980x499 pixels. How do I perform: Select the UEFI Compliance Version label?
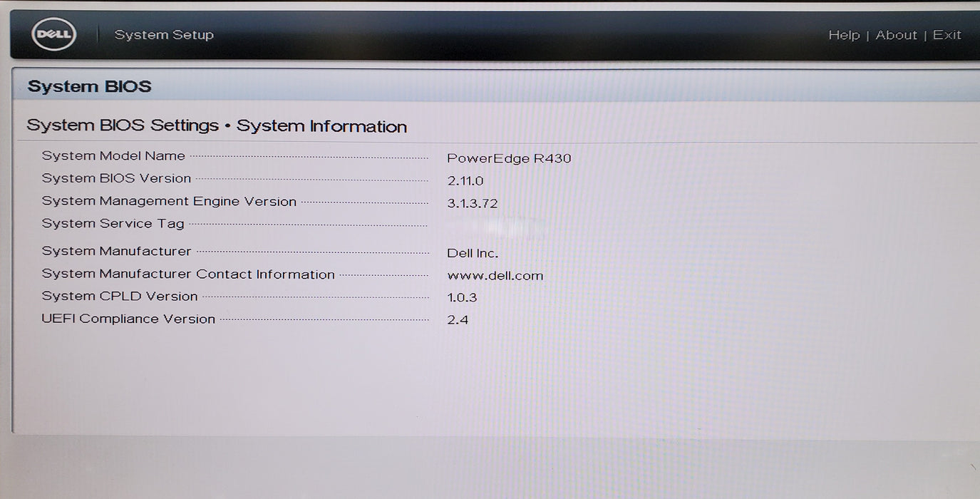click(128, 319)
